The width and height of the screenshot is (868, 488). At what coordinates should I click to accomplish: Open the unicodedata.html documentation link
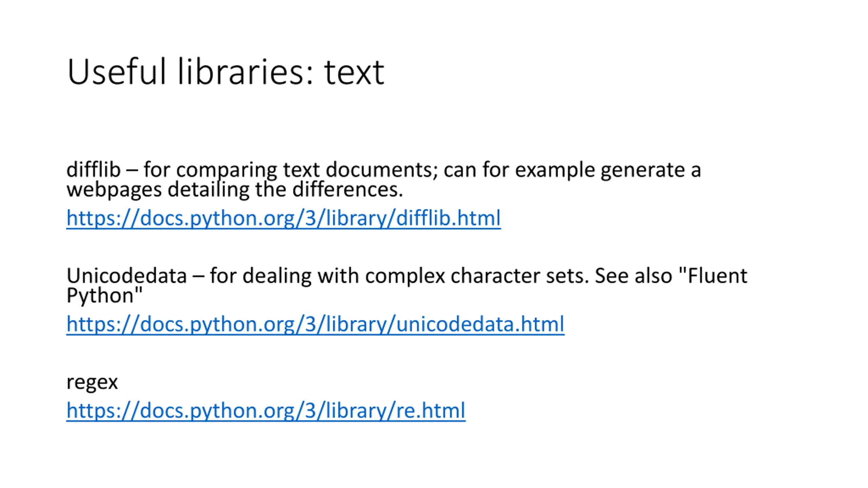click(315, 324)
